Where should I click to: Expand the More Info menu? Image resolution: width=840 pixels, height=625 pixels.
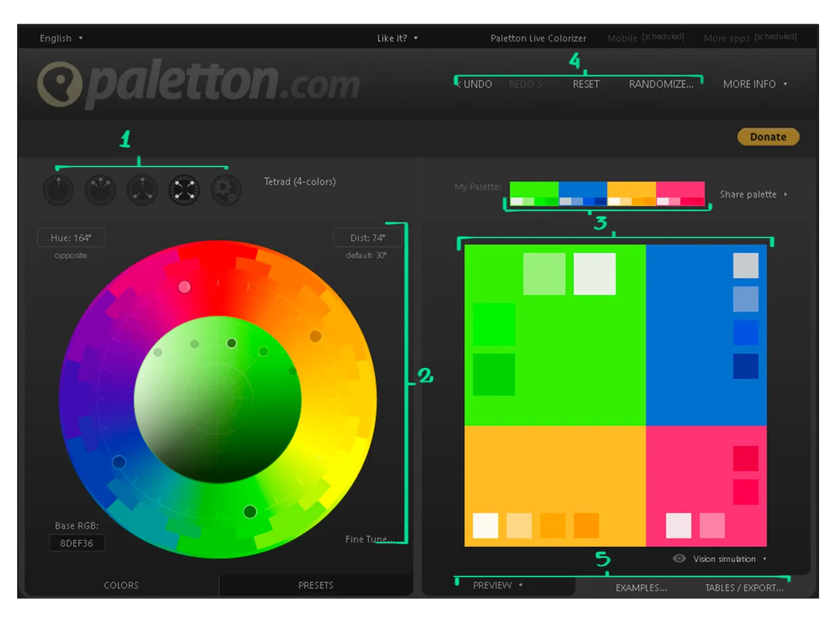[x=755, y=84]
